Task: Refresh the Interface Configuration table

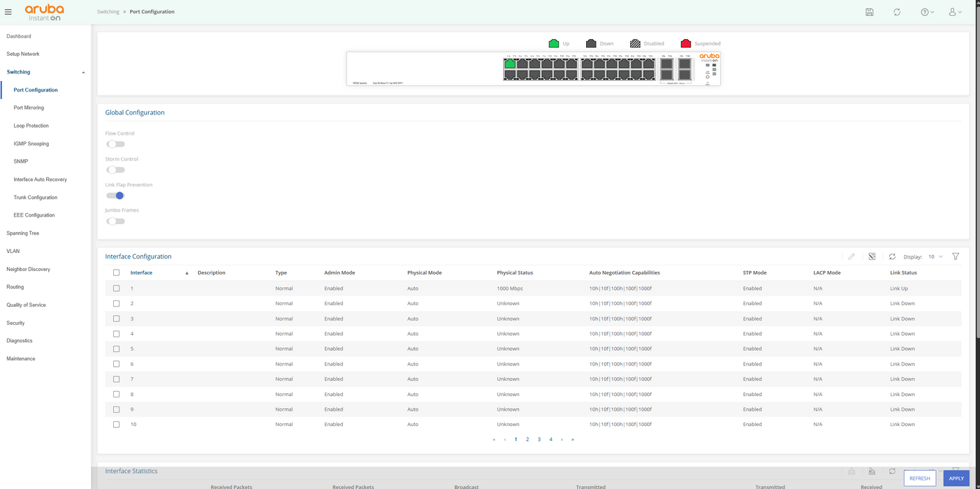Action: (892, 256)
